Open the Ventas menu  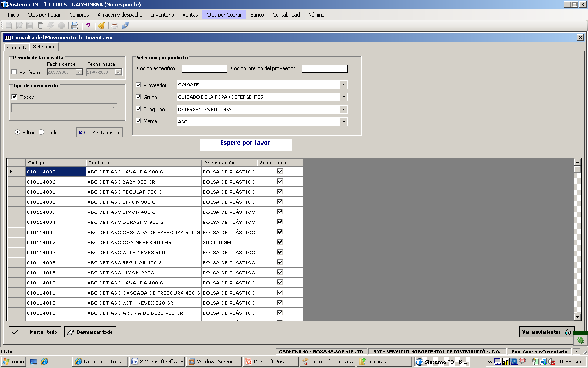pyautogui.click(x=190, y=15)
